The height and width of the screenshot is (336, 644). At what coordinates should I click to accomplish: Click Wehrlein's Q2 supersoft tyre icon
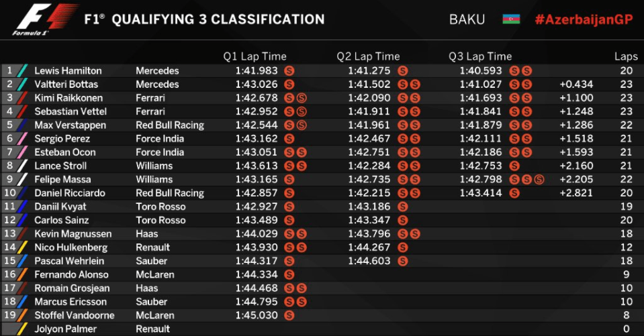[x=402, y=261]
